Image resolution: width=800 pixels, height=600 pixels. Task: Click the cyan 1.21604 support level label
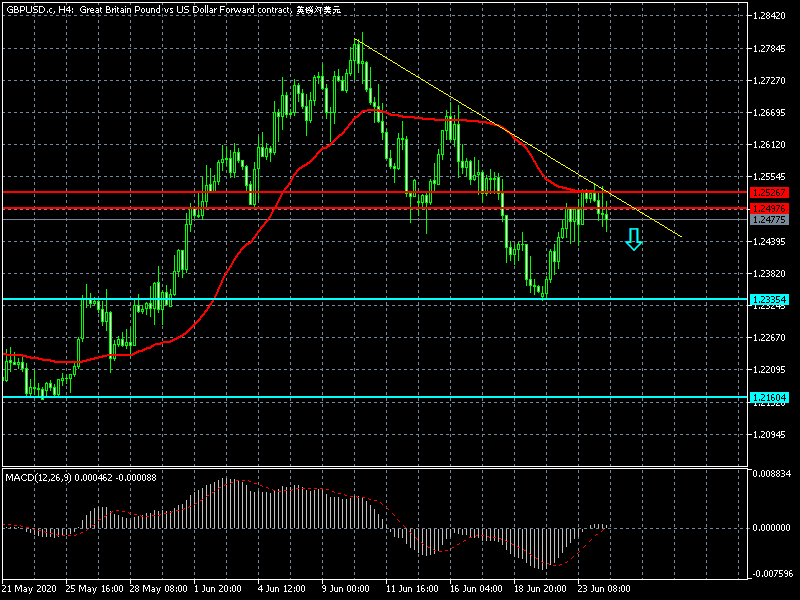(x=770, y=397)
